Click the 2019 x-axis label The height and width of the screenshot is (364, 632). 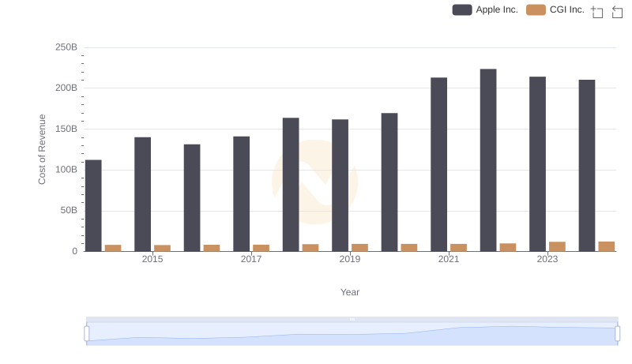350,259
